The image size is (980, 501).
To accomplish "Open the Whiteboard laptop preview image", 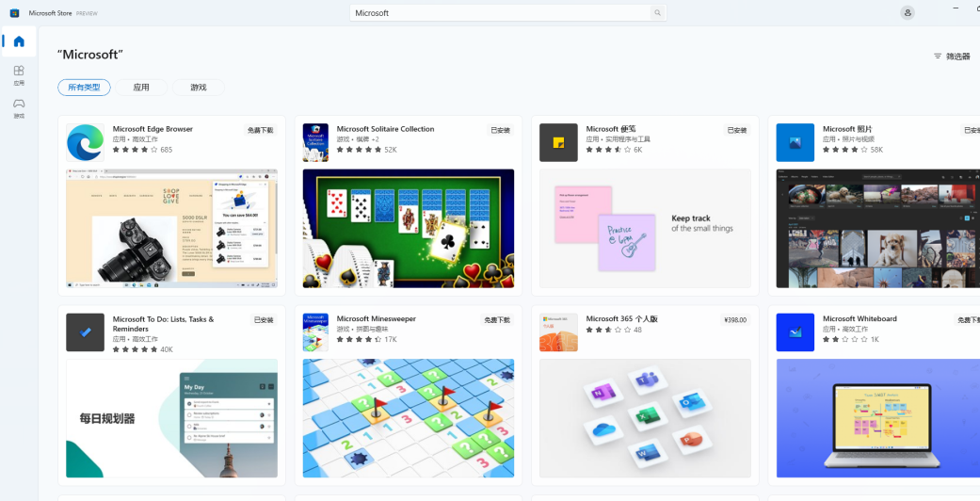I will [878, 418].
